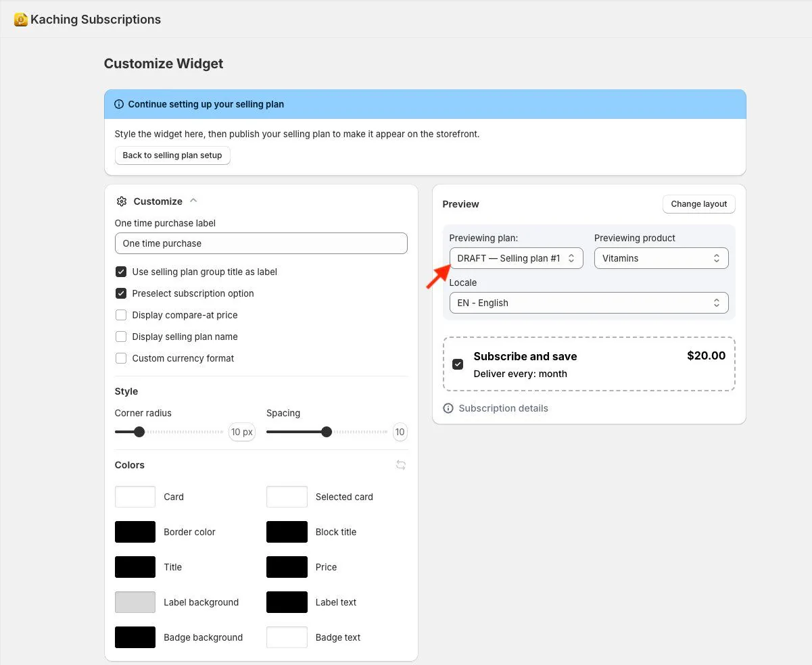812x665 pixels.
Task: Click the Colors section heading
Action: pyautogui.click(x=130, y=465)
